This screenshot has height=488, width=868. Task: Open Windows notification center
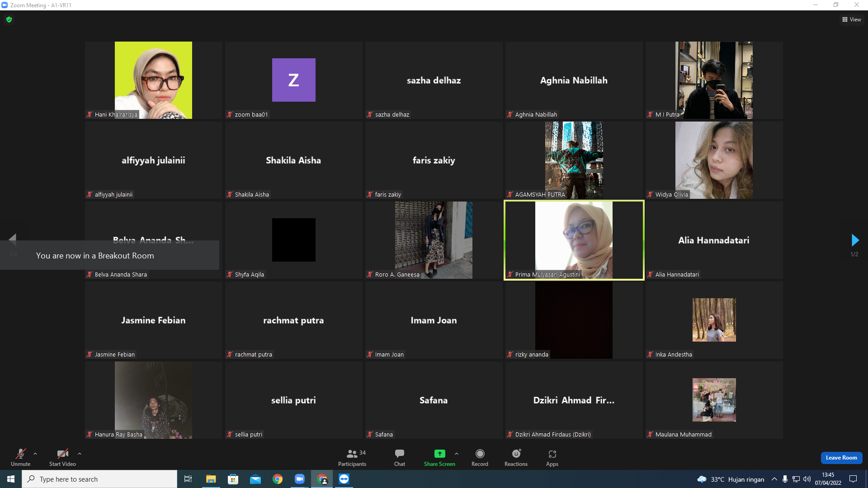point(853,479)
